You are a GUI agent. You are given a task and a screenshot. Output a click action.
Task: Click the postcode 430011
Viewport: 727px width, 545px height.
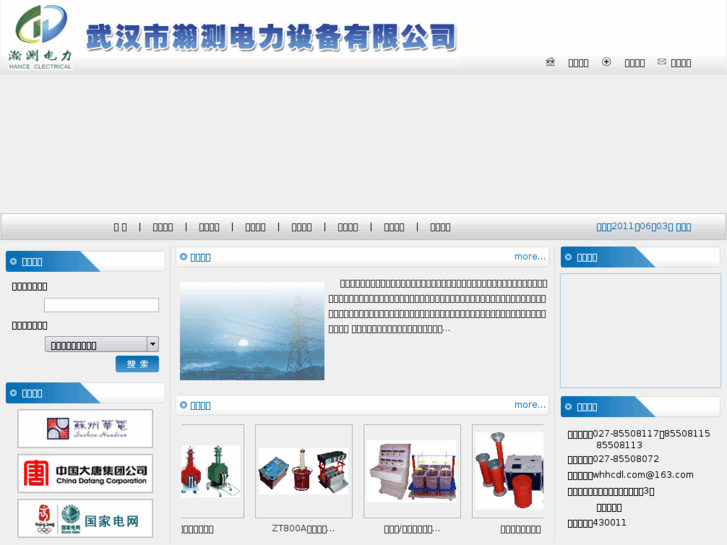click(x=610, y=523)
